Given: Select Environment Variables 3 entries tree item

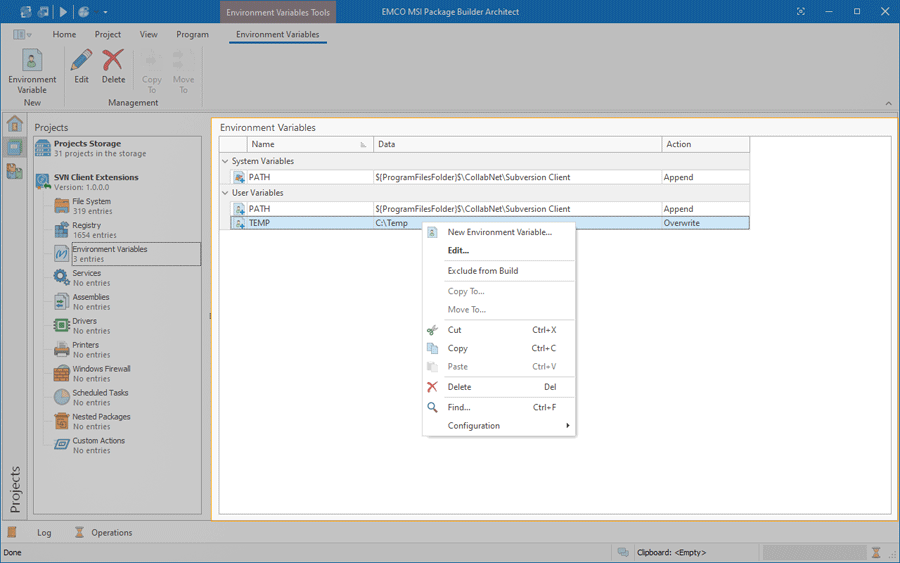Looking at the screenshot, I should 135,254.
